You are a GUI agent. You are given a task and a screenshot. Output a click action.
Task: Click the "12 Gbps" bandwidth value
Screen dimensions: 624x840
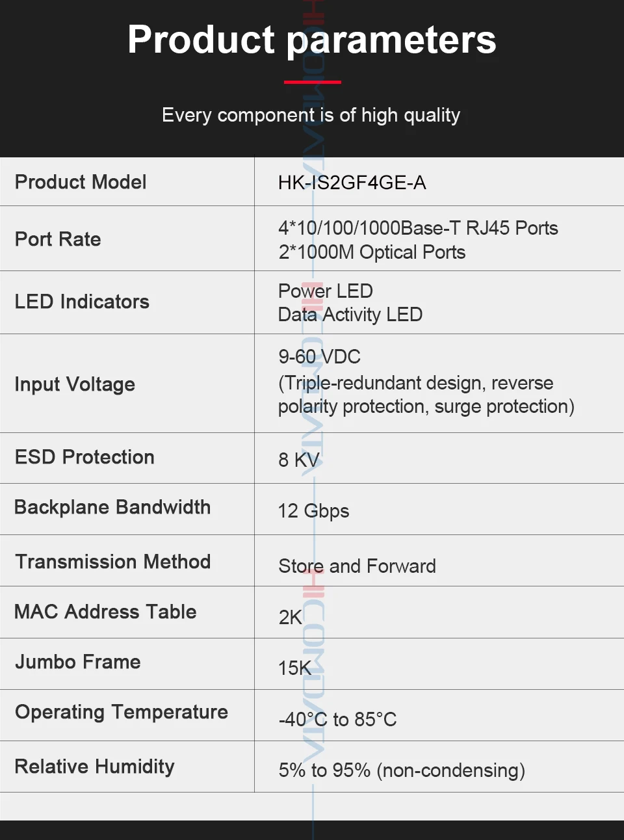[313, 511]
